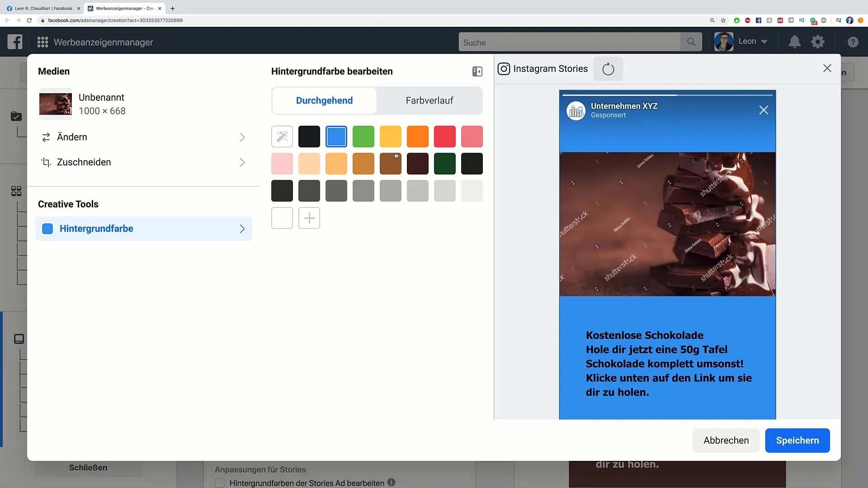This screenshot has height=488, width=868.
Task: Bookmark page with star icon
Action: point(723,20)
